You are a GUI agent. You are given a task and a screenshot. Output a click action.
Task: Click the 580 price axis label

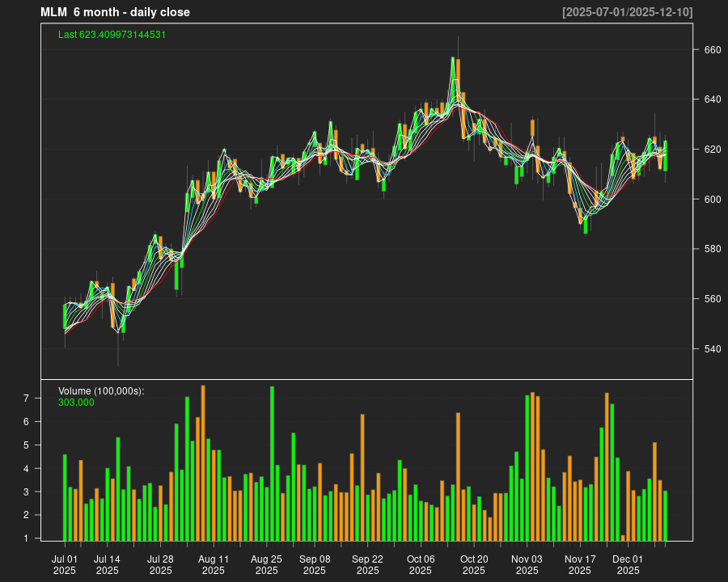(x=712, y=249)
